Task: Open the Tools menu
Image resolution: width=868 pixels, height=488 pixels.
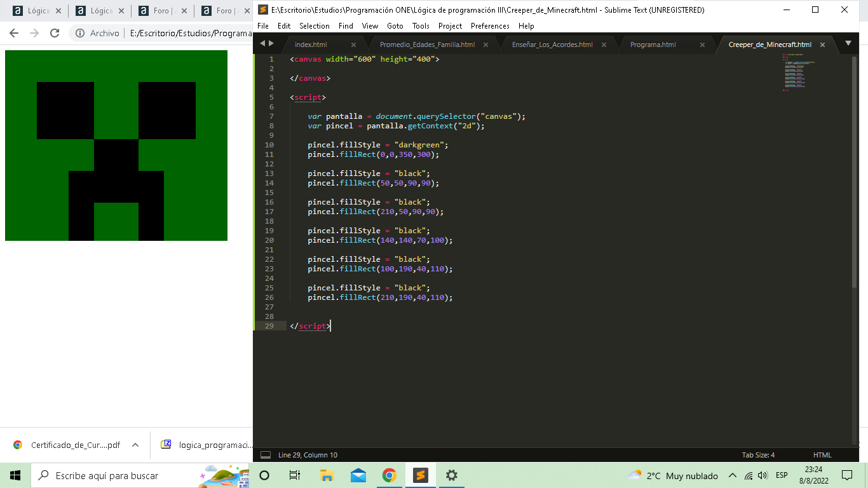Action: tap(421, 26)
